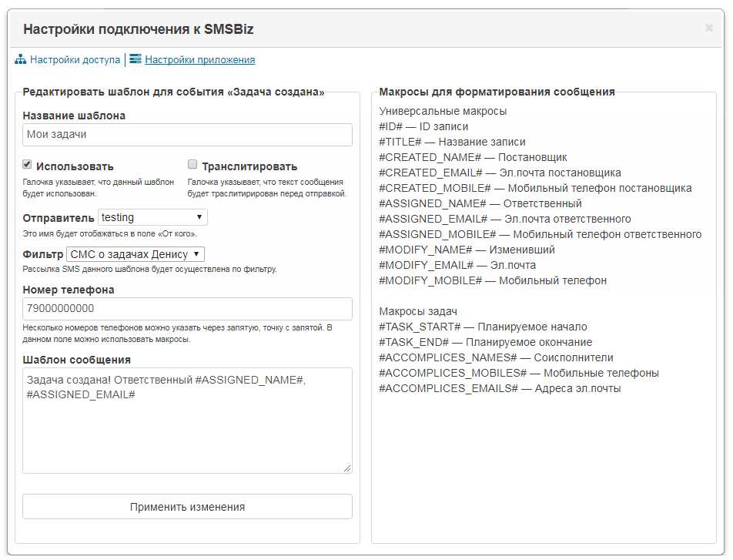
Task: Close the SMSBiz settings dialog
Action: click(708, 28)
